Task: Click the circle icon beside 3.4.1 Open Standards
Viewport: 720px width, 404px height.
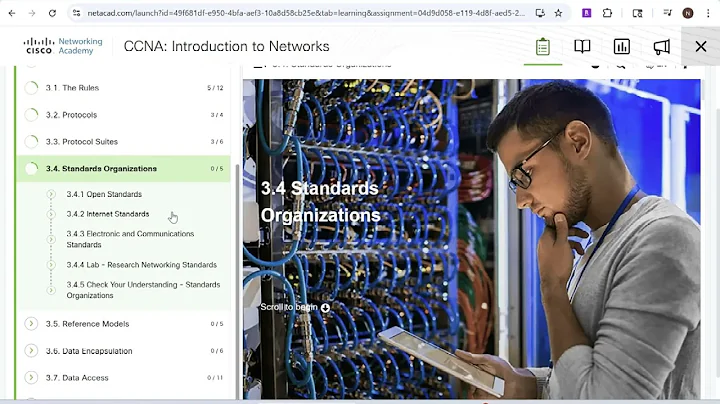Action: (51, 194)
